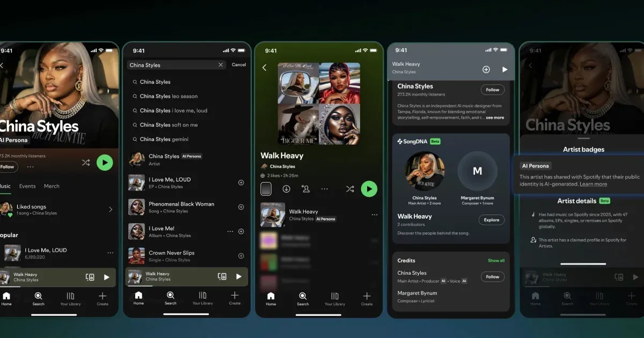Open Search on Walk Heavy playlist phone
Image resolution: width=644 pixels, height=338 pixels.
tap(303, 298)
